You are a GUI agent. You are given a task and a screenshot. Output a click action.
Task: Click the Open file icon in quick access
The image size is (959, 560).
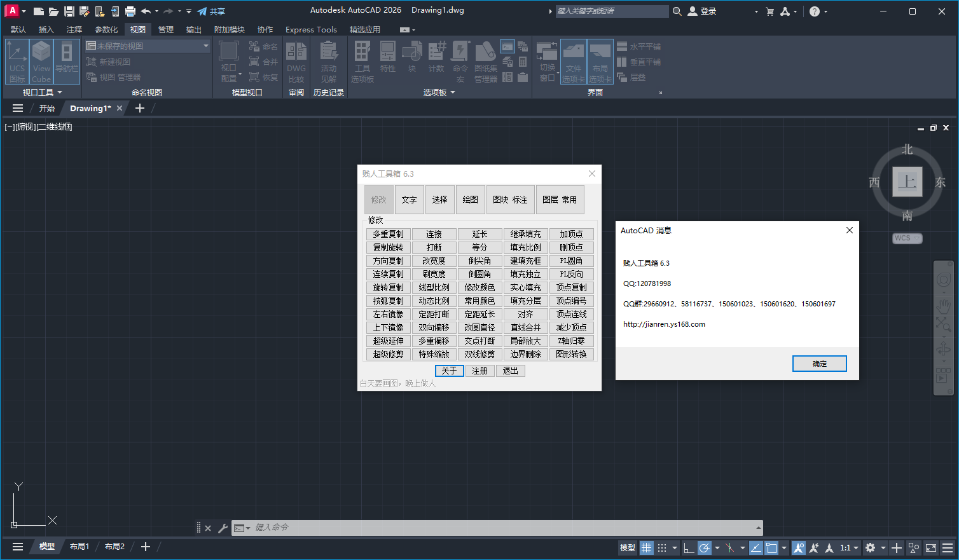point(54,11)
